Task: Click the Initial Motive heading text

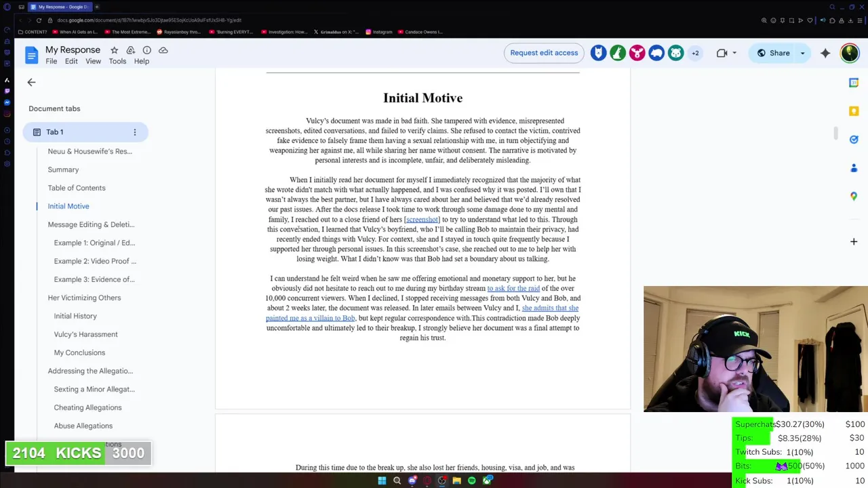Action: (x=422, y=98)
